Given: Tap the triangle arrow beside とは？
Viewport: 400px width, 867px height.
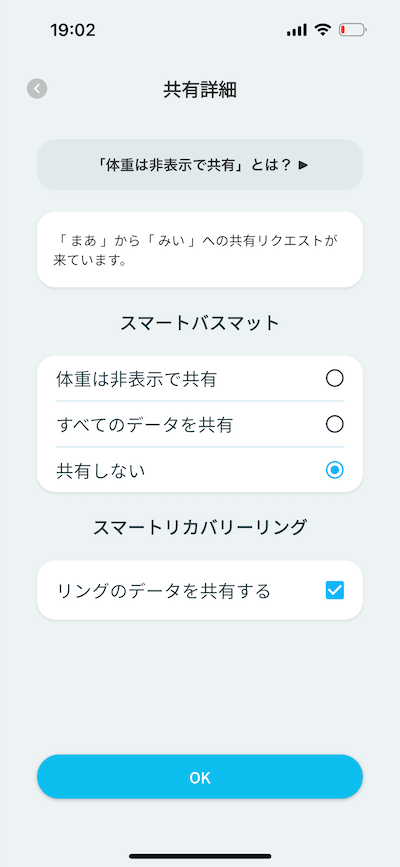Looking at the screenshot, I should (x=303, y=165).
